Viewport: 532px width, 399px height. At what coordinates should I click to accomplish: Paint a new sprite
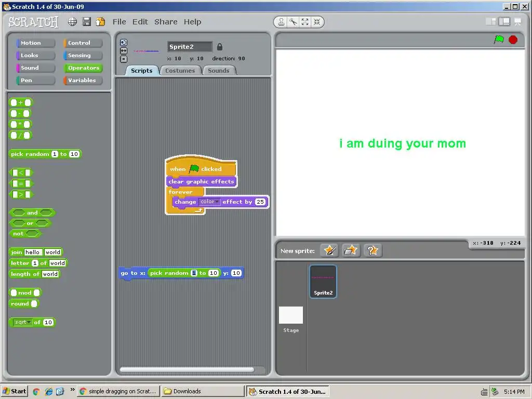pos(329,251)
